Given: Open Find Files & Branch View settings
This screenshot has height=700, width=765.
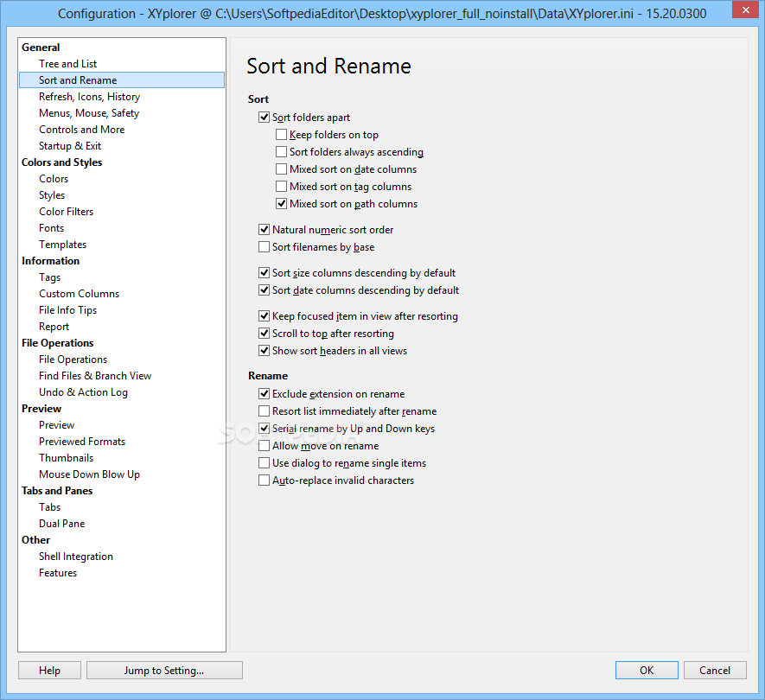Looking at the screenshot, I should coord(95,376).
